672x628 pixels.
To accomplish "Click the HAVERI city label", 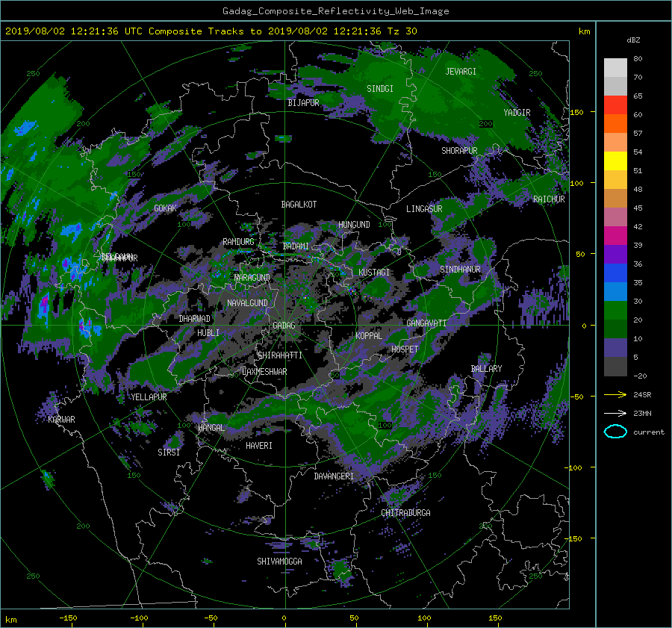I will pos(259,446).
